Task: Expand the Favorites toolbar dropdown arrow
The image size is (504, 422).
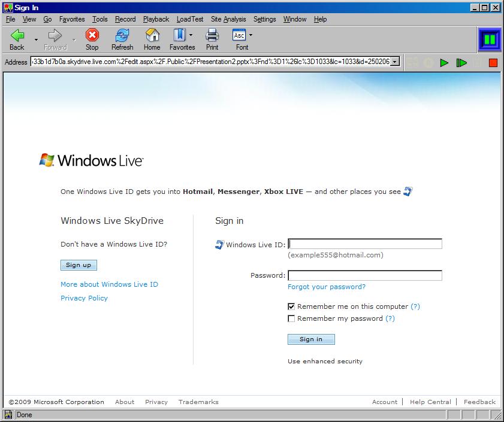Action: [x=191, y=35]
